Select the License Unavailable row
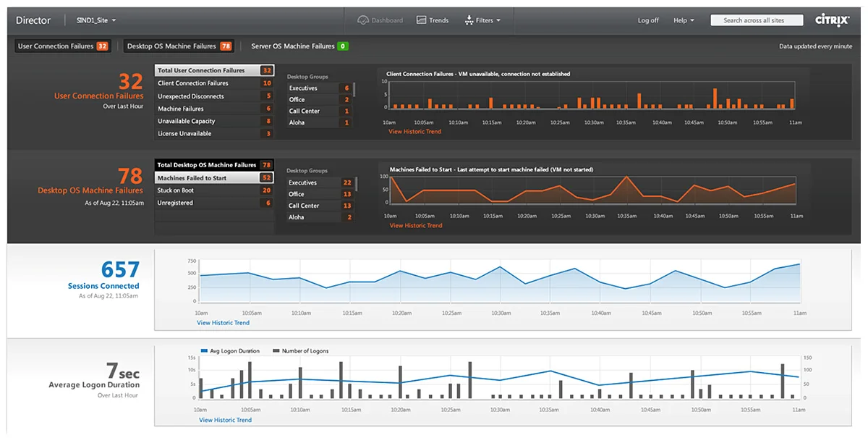The image size is (868, 438). pos(214,134)
